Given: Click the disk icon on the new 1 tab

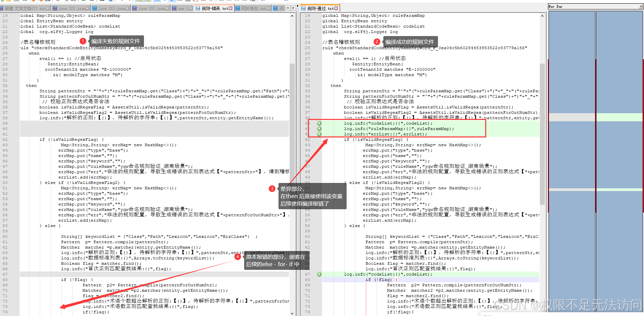Looking at the screenshot, I should [174, 8].
